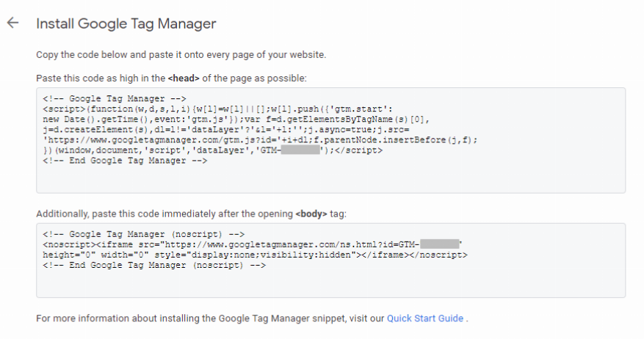
Task: Click the ns.html iframe src URL
Action: point(290,244)
